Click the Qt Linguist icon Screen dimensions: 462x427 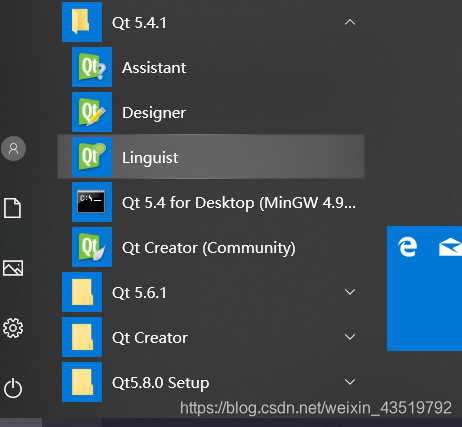[92, 157]
